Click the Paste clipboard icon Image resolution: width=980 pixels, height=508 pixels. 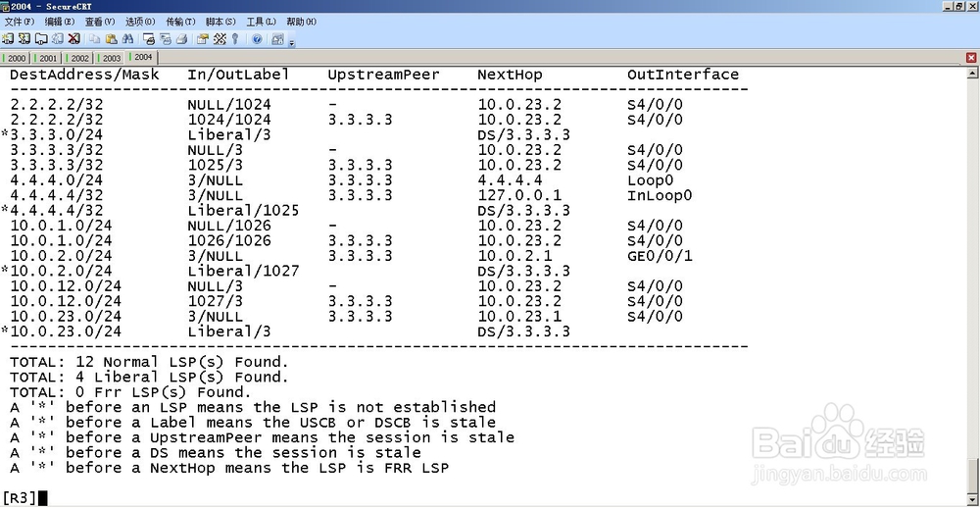pos(112,39)
